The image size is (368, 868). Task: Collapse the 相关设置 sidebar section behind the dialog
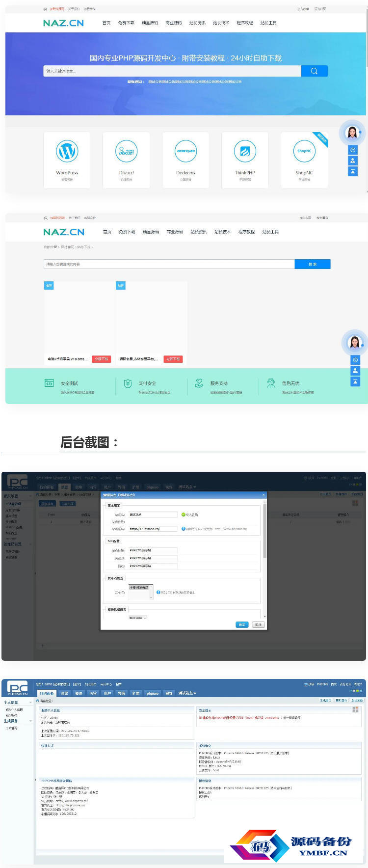pyautogui.click(x=30, y=496)
